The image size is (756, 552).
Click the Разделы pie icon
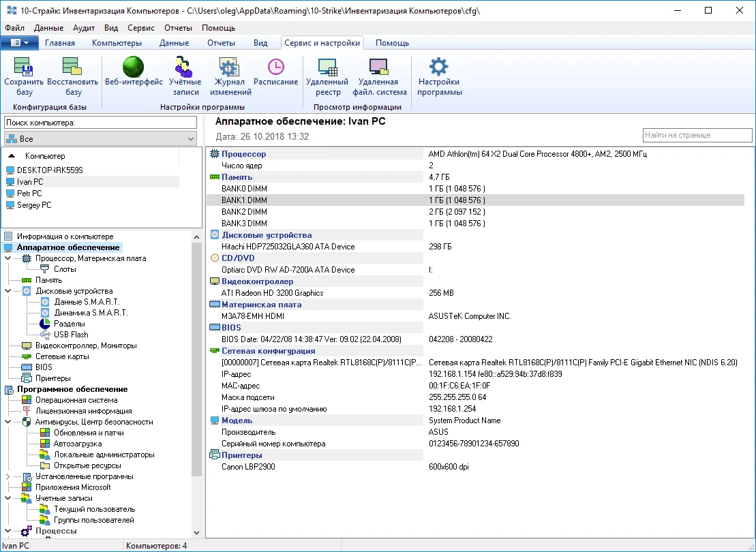(45, 324)
